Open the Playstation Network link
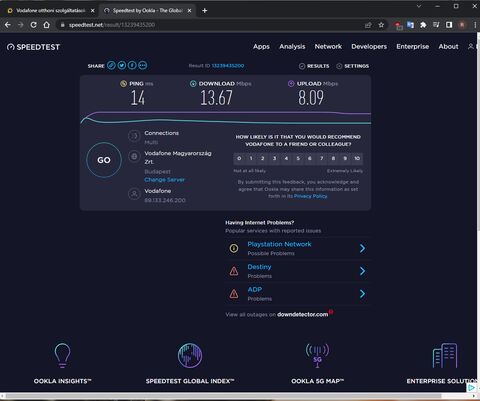The width and height of the screenshot is (480, 401). coord(279,244)
